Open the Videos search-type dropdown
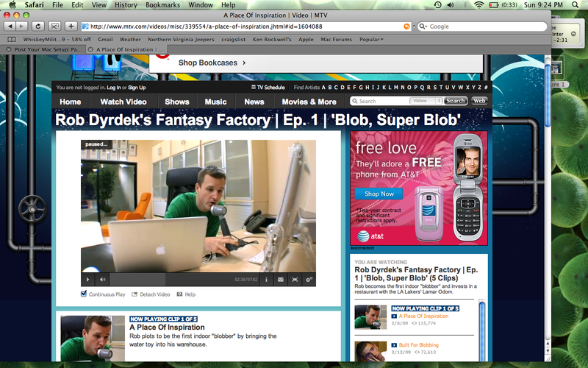Image resolution: width=588 pixels, height=368 pixels. coord(426,101)
